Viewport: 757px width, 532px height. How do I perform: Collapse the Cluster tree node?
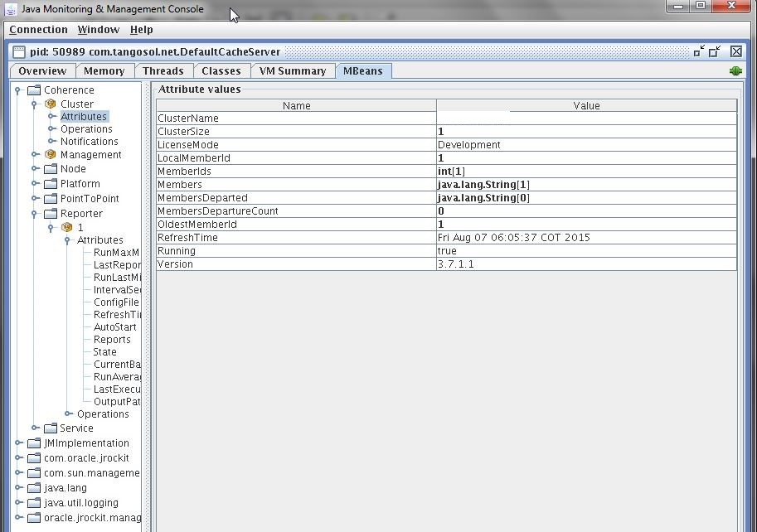click(34, 104)
